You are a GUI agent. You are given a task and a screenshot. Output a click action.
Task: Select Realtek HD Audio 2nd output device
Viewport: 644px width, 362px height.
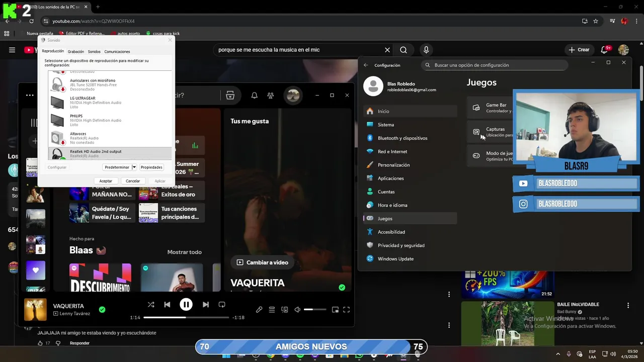(x=110, y=153)
